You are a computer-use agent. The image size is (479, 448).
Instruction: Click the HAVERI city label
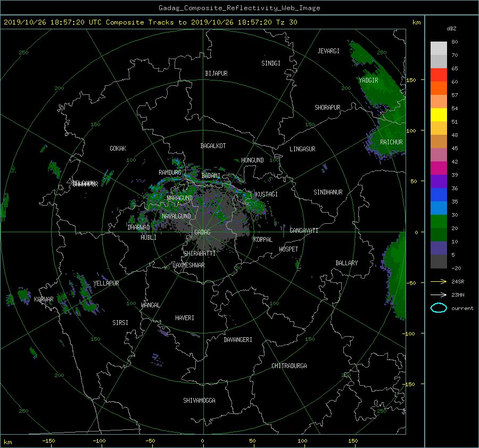coord(185,318)
